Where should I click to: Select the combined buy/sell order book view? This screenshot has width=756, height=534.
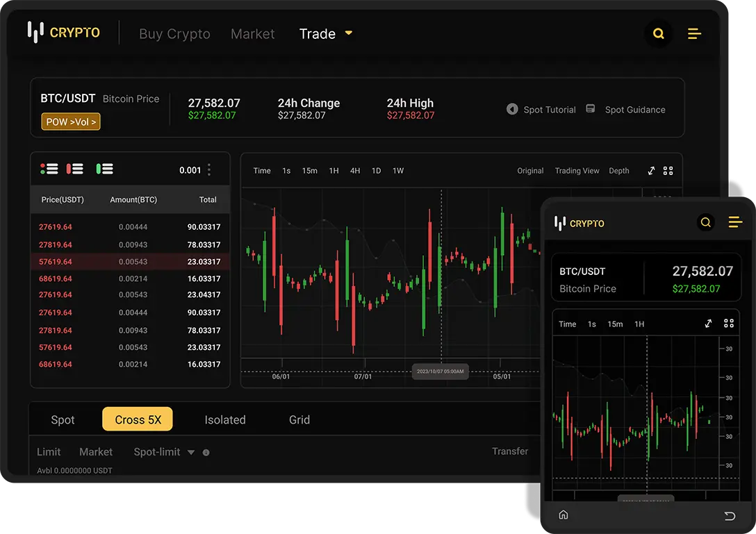49,169
